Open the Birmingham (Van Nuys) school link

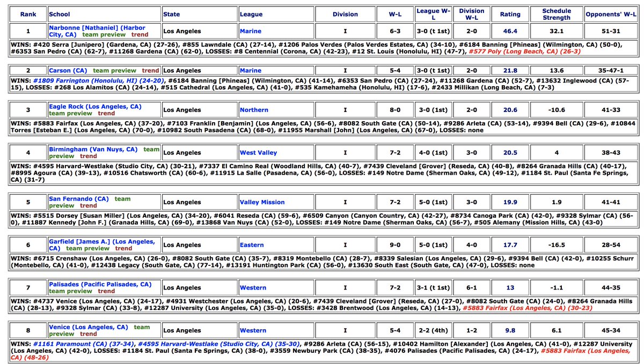coord(93,150)
